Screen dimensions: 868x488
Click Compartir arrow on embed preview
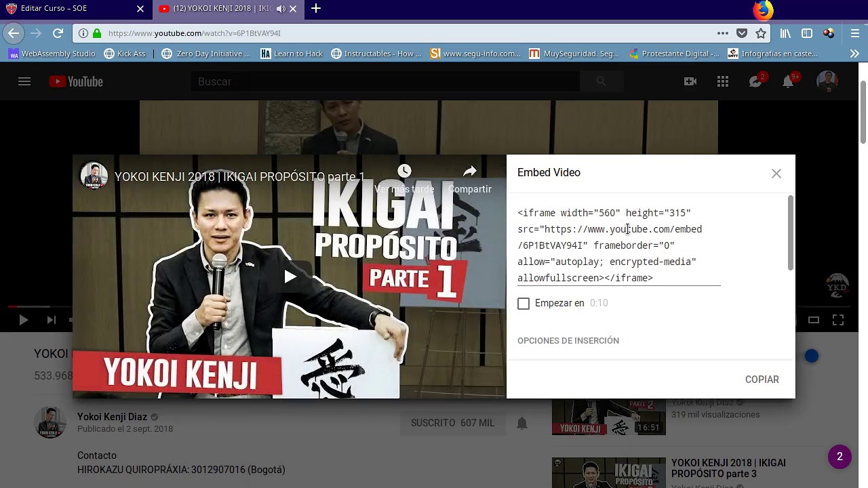click(x=470, y=171)
